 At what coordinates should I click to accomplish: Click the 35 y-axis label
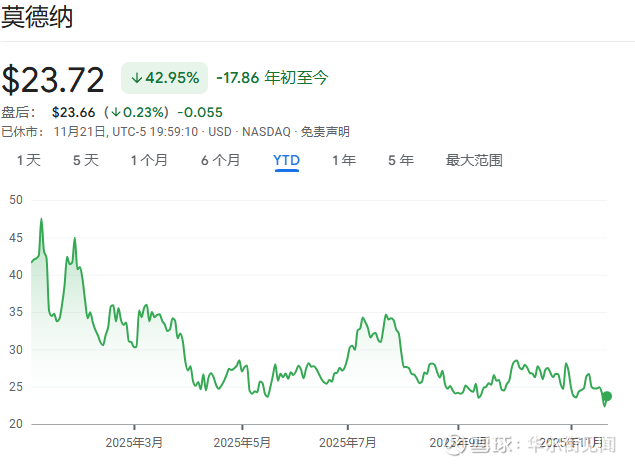tap(16, 312)
